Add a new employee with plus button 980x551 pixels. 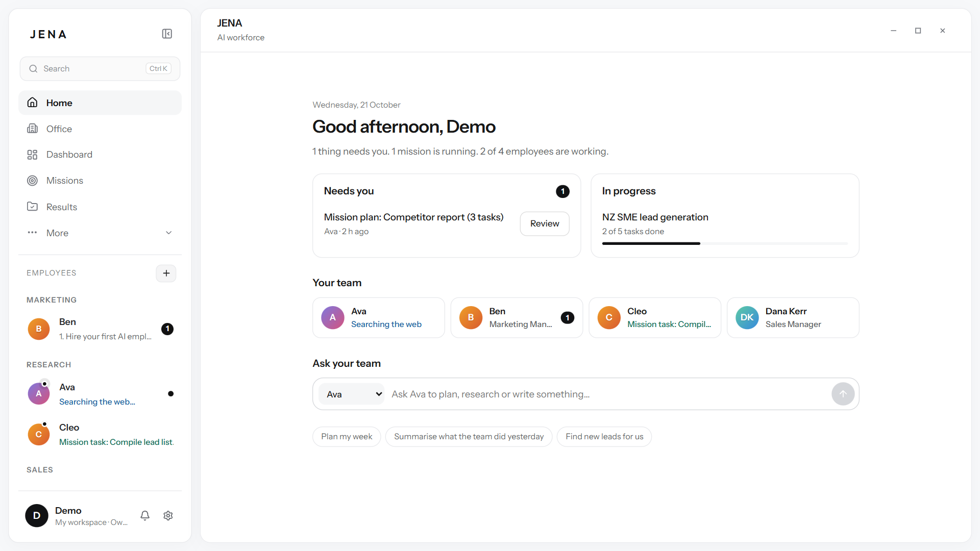(166, 273)
